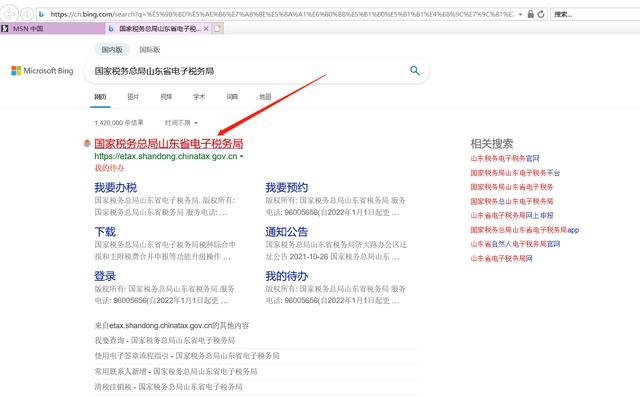Switch to the 词典 search tab

(232, 97)
